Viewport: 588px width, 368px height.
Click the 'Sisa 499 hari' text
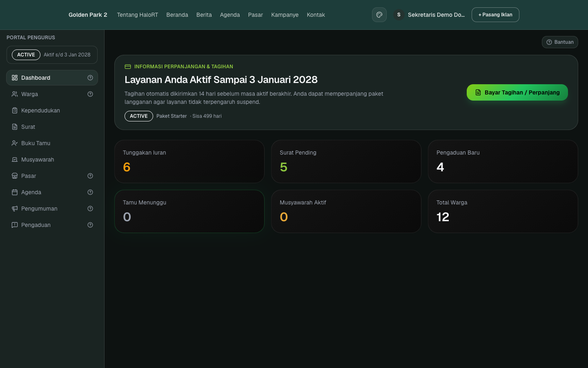point(207,116)
